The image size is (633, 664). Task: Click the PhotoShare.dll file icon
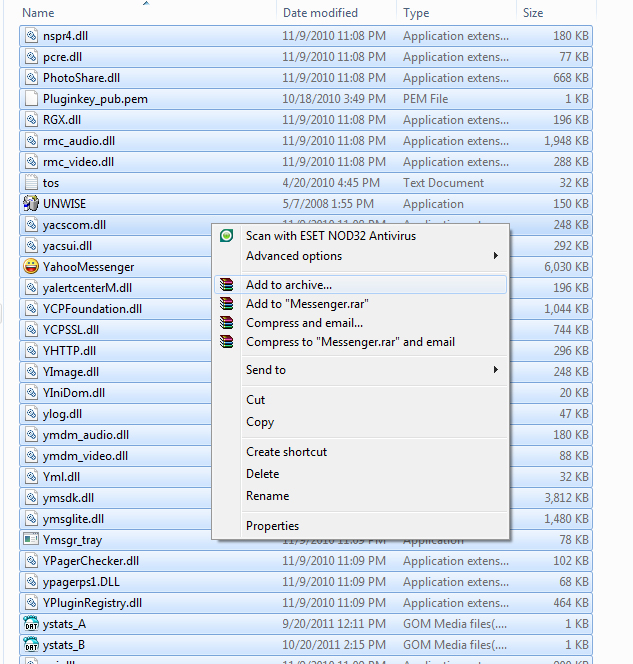31,77
